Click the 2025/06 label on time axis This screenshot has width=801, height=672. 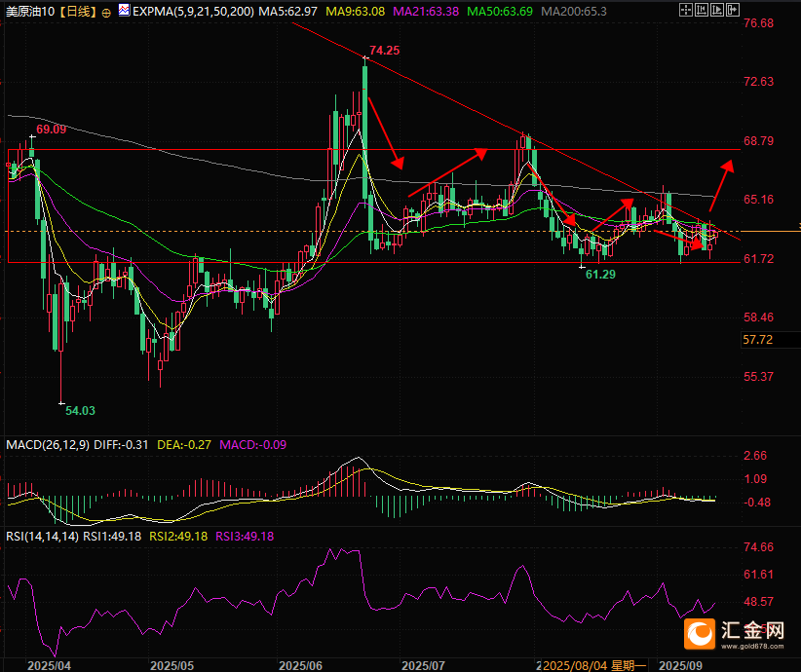pos(301,664)
